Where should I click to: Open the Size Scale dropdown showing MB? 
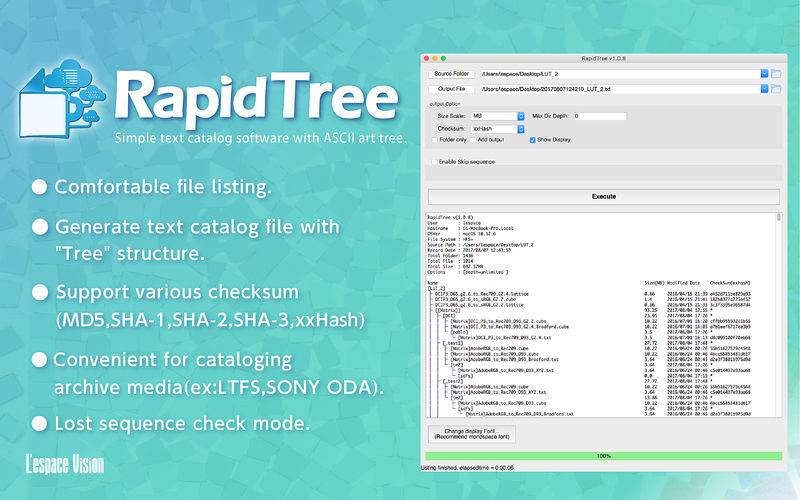pyautogui.click(x=497, y=116)
